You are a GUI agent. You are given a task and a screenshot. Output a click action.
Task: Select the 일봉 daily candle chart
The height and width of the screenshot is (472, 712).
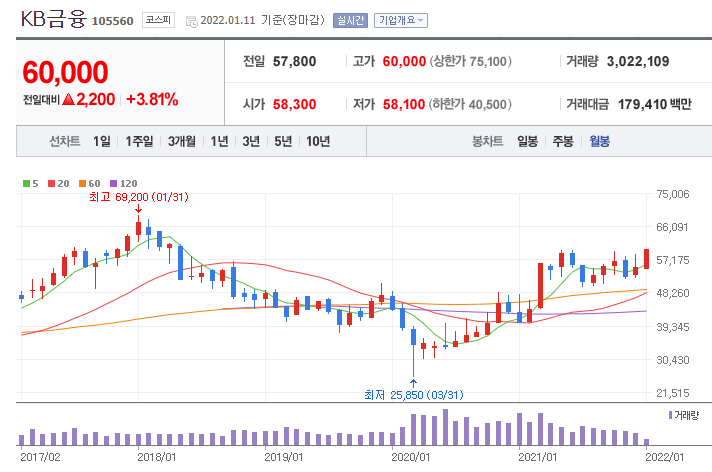coord(528,141)
